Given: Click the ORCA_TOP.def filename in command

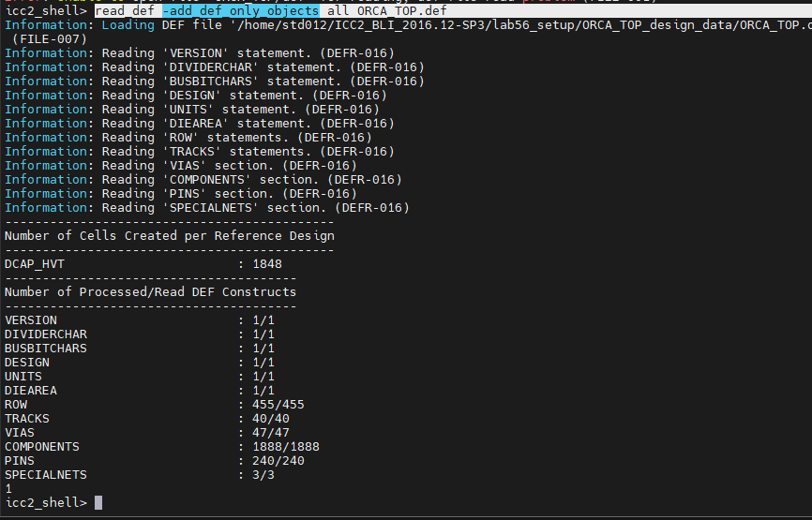Looking at the screenshot, I should tap(402, 11).
